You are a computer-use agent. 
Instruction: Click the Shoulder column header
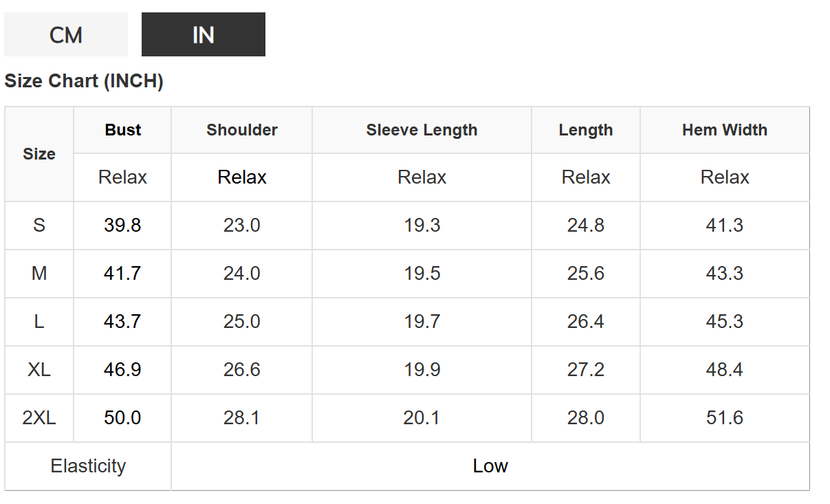coord(242,130)
